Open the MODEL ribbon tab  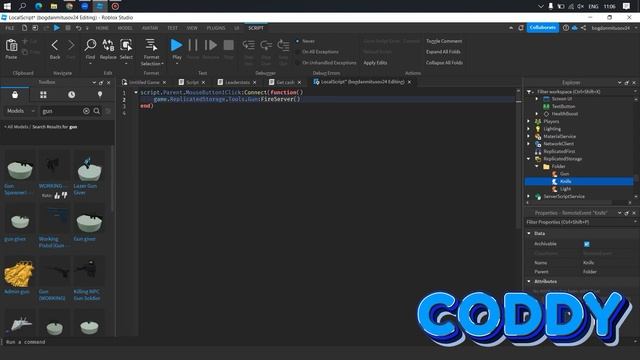[x=125, y=28]
